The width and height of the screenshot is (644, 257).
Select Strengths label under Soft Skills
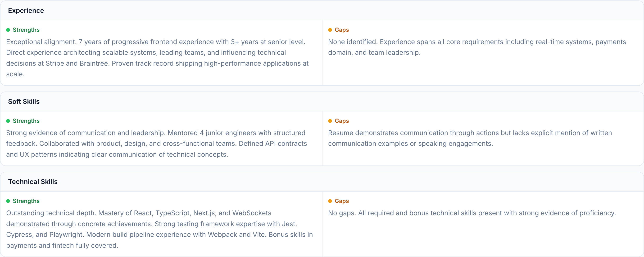pyautogui.click(x=26, y=121)
